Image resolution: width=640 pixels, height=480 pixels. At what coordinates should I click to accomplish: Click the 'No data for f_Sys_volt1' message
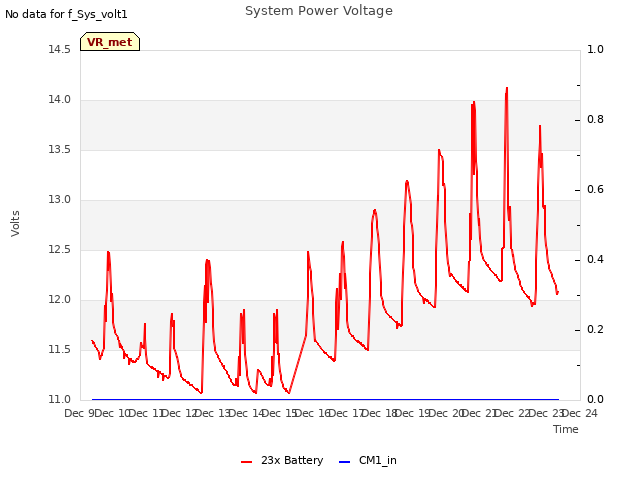[x=66, y=14]
